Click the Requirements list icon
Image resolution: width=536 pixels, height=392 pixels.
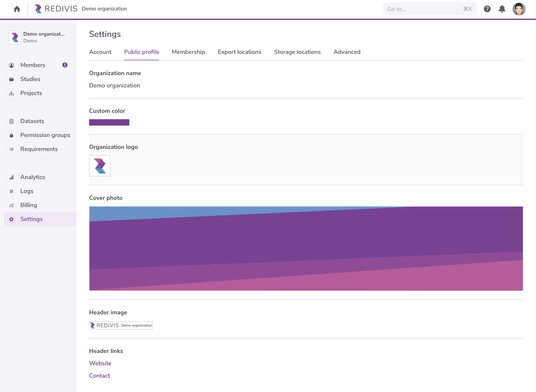point(11,149)
